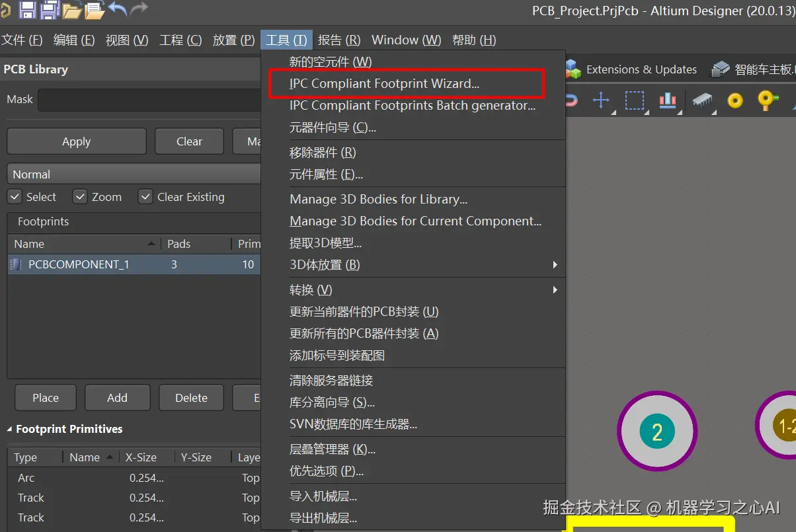
Task: Click the Open document folder icon
Action: pyautogui.click(x=72, y=9)
